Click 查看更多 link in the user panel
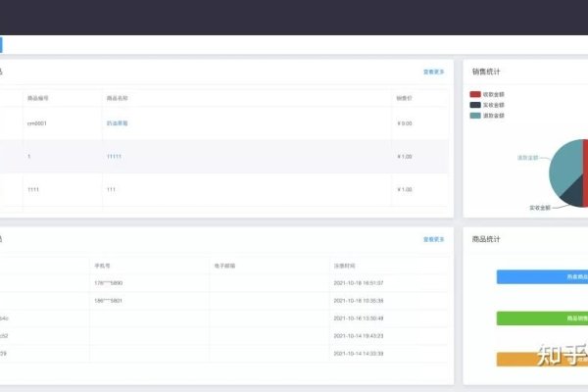 click(x=433, y=239)
